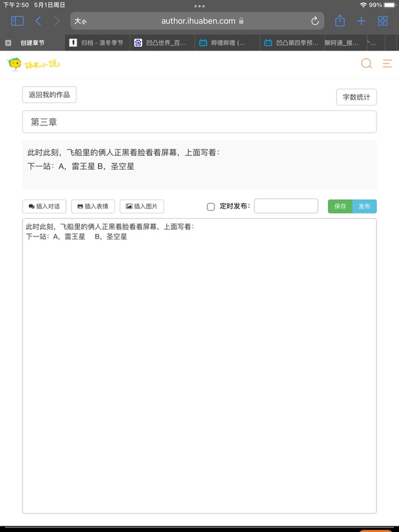Open the hamburger menu on the site header
The image size is (399, 532).
387,64
